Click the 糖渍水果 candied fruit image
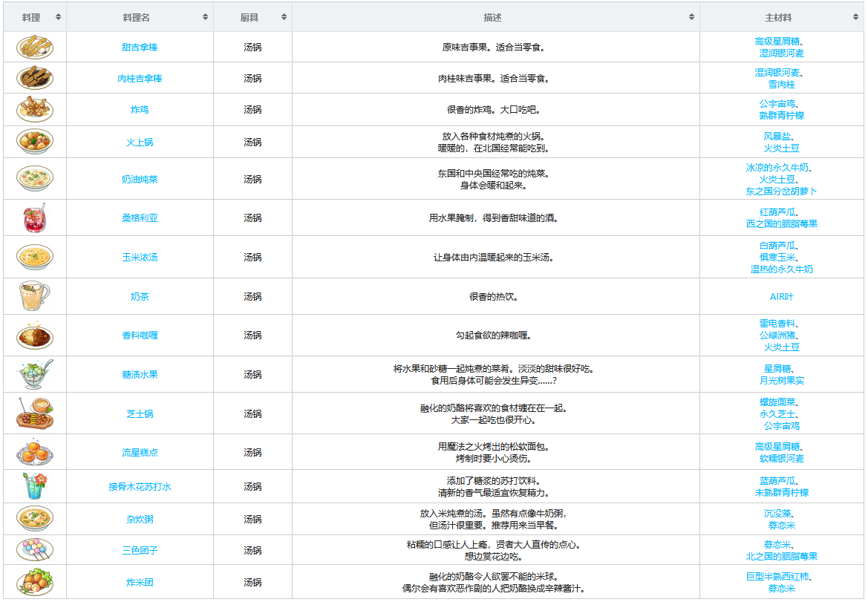Image resolution: width=868 pixels, height=602 pixels. pyautogui.click(x=35, y=374)
